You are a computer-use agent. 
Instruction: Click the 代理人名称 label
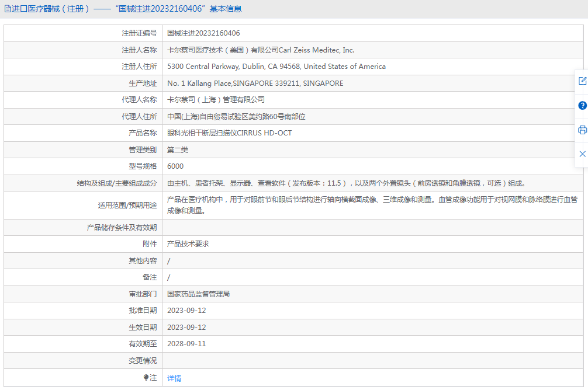pos(139,100)
